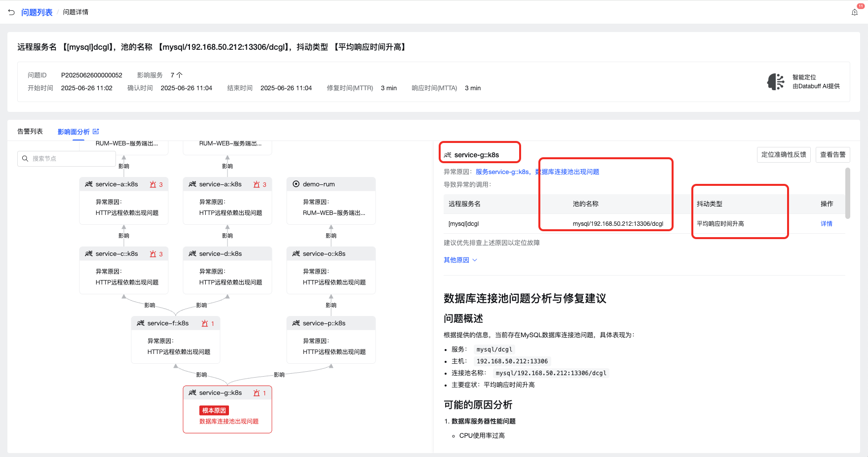The height and width of the screenshot is (457, 868).
Task: Open the notification bell with red badge
Action: [855, 12]
